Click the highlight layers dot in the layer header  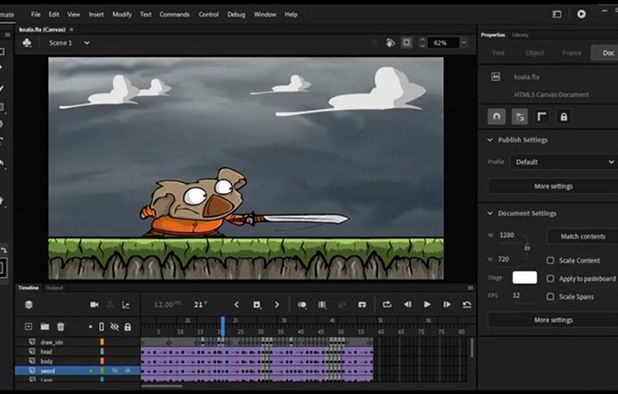90,327
